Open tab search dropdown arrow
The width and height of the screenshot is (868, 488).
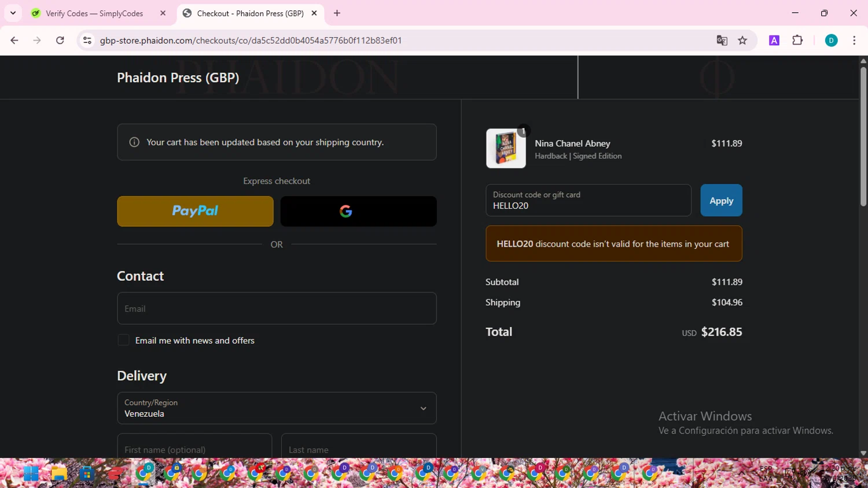(13, 13)
